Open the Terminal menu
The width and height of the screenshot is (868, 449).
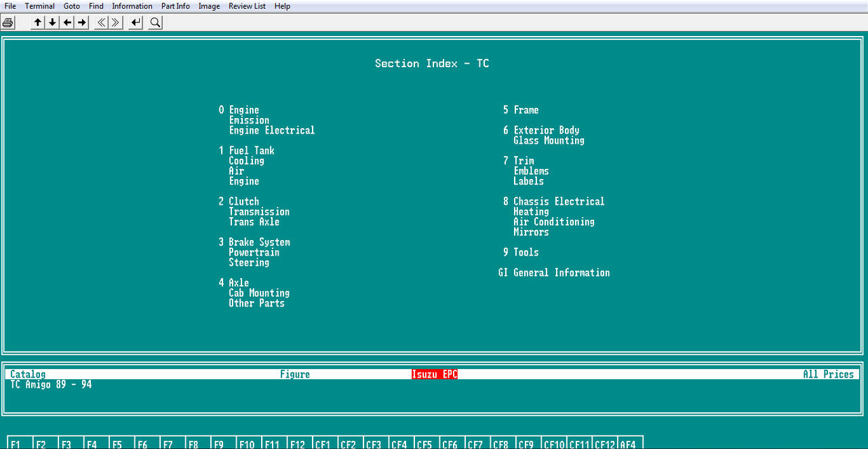tap(40, 6)
